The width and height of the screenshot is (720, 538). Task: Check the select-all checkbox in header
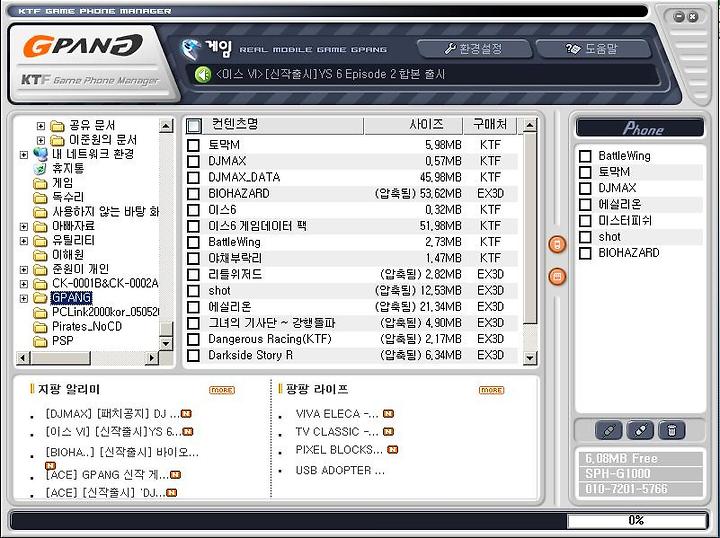[194, 125]
